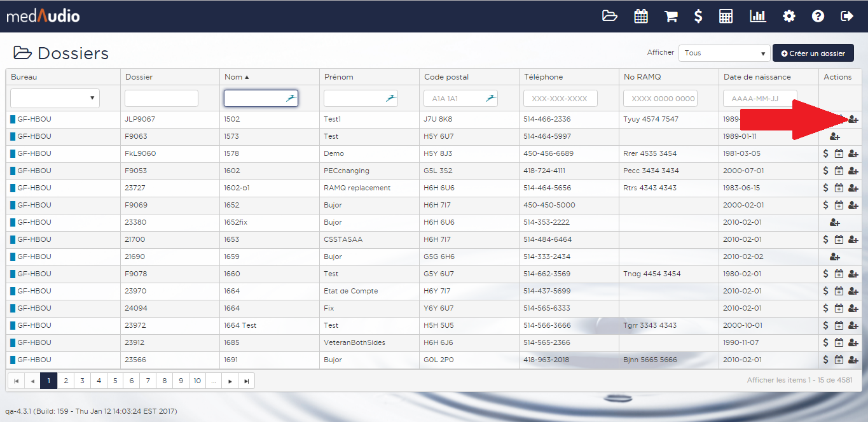The width and height of the screenshot is (868, 422).
Task: Click dollar icon for dossier FkL9060 row
Action: (x=825, y=153)
